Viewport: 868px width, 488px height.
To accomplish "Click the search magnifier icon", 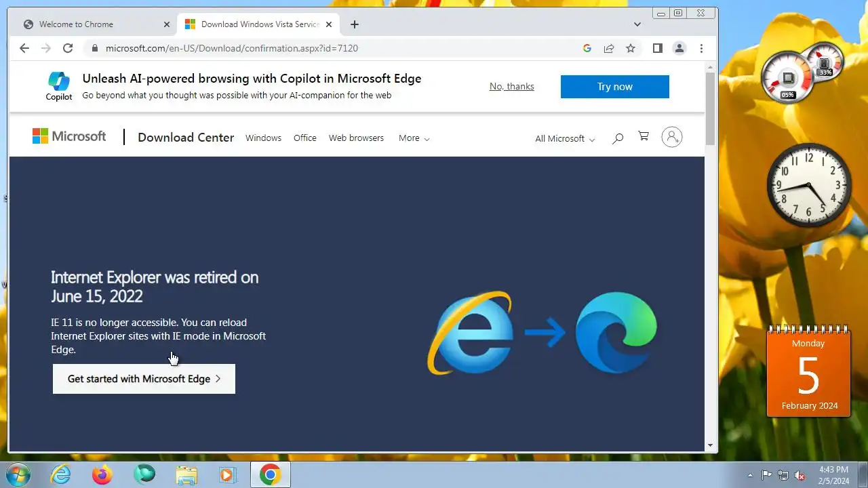I will (618, 138).
